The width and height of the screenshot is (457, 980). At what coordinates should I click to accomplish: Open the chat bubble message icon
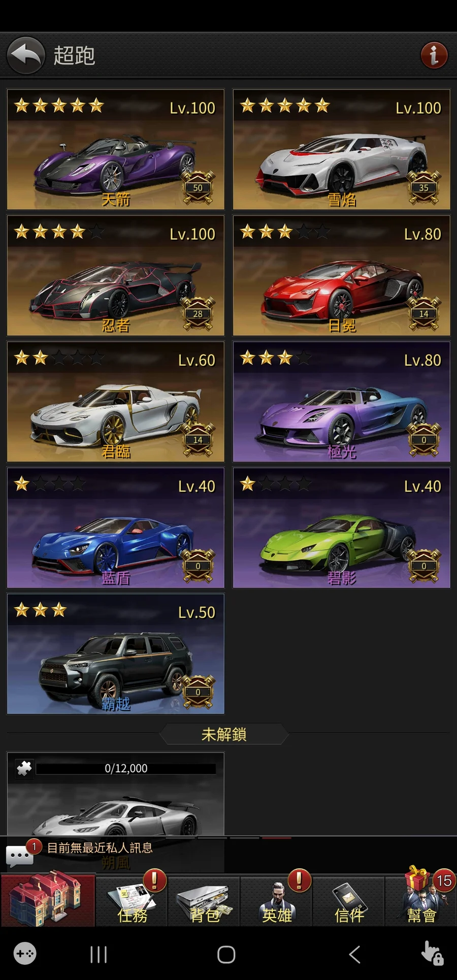click(20, 856)
